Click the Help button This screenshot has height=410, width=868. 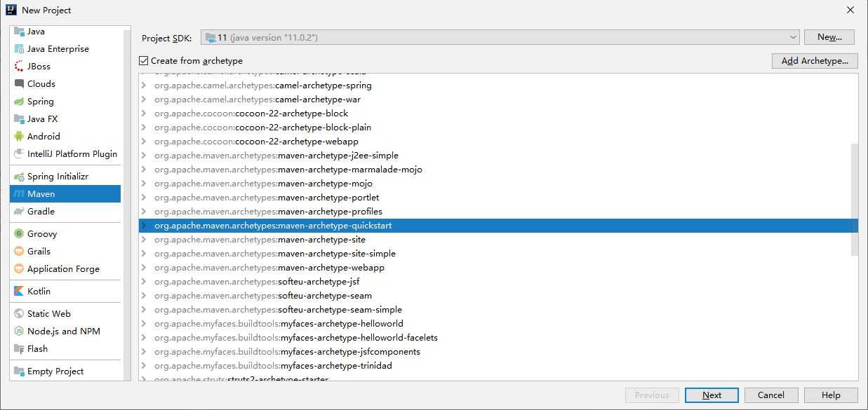click(831, 395)
